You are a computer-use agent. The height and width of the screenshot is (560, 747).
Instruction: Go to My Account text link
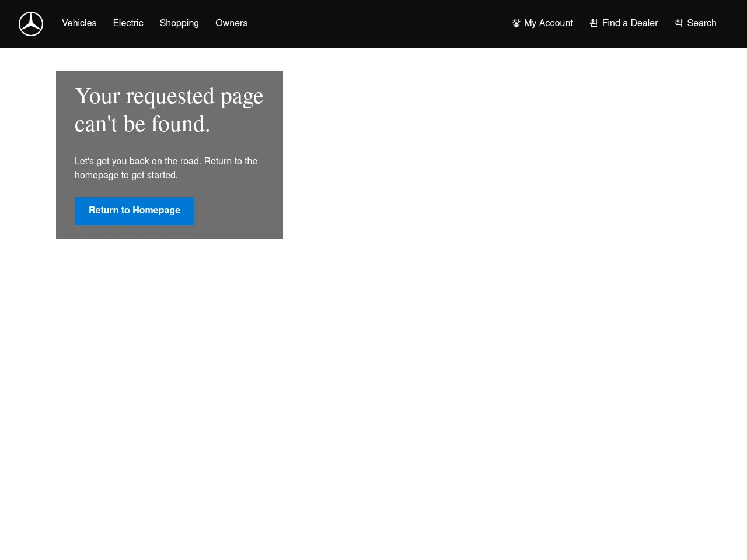[548, 23]
